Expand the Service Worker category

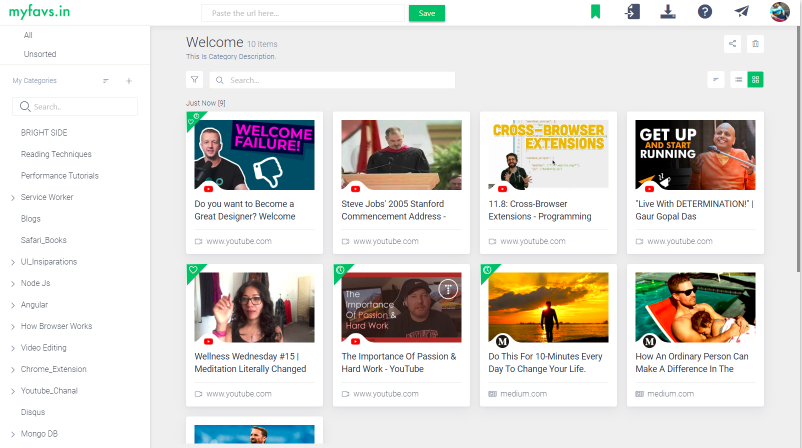(13, 198)
